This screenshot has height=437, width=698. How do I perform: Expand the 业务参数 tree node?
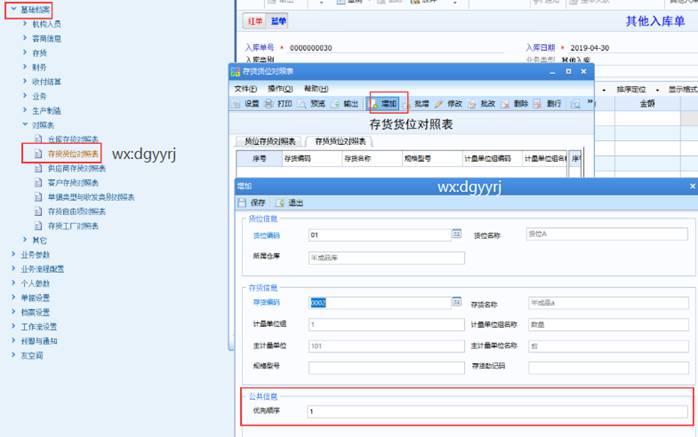pyautogui.click(x=12, y=254)
